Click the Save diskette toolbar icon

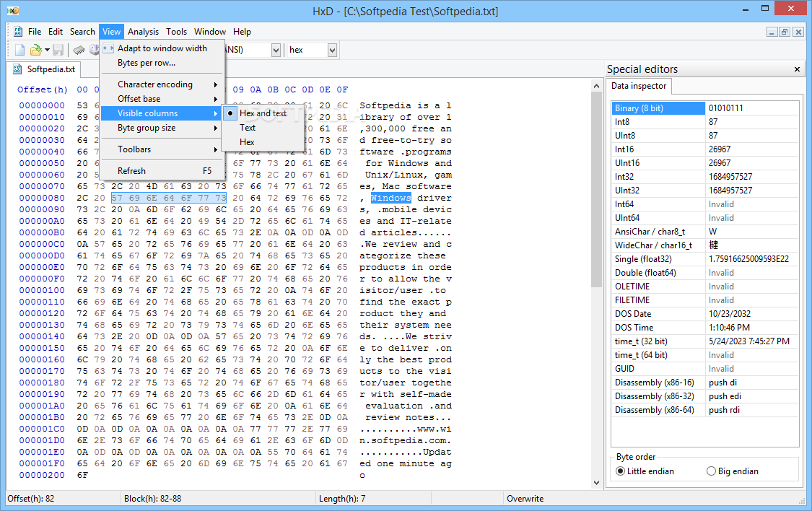58,50
